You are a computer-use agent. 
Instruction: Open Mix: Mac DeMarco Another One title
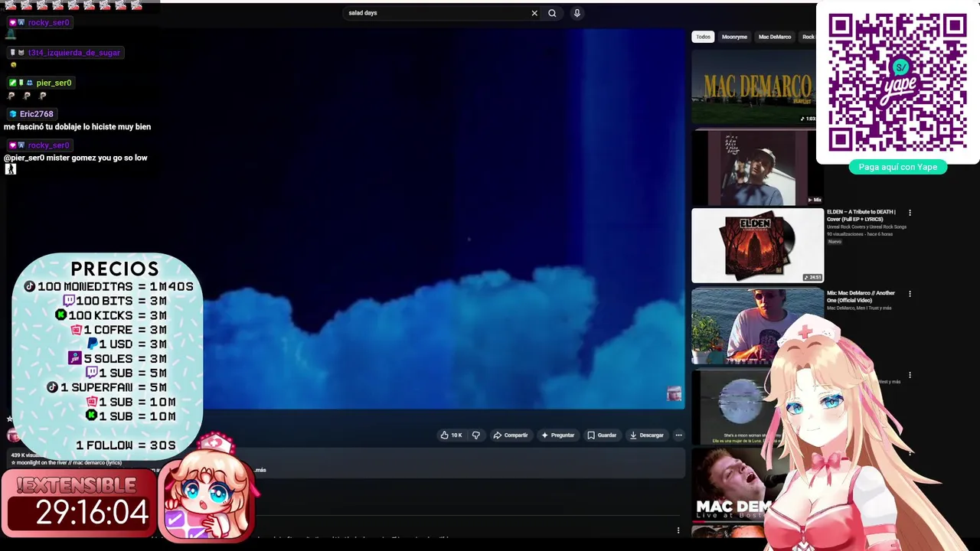pos(861,297)
